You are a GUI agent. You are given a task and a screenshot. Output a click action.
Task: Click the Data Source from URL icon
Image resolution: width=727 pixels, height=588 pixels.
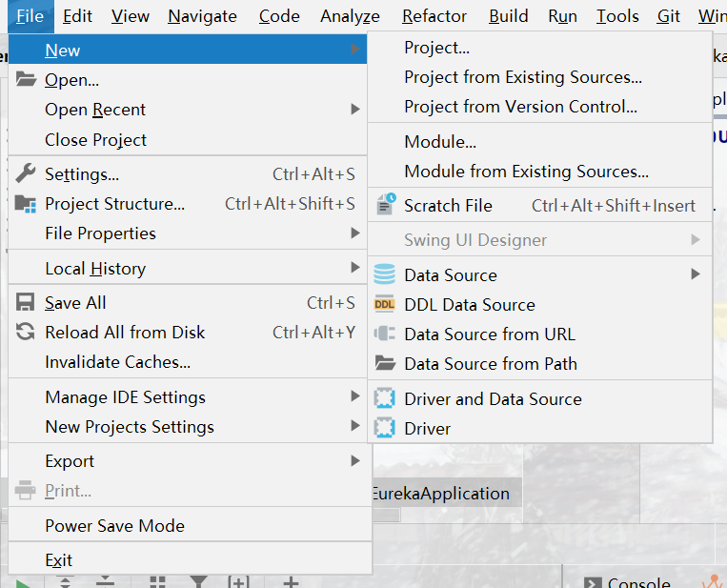[x=384, y=334]
